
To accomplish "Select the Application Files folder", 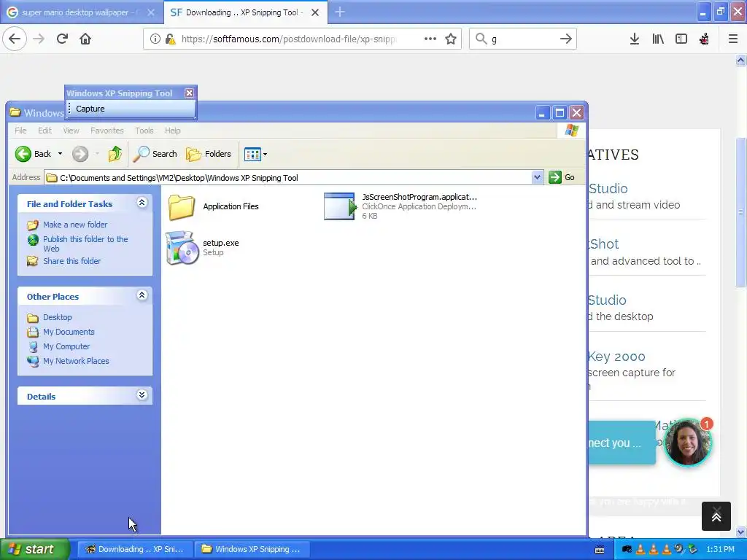I will (x=214, y=206).
